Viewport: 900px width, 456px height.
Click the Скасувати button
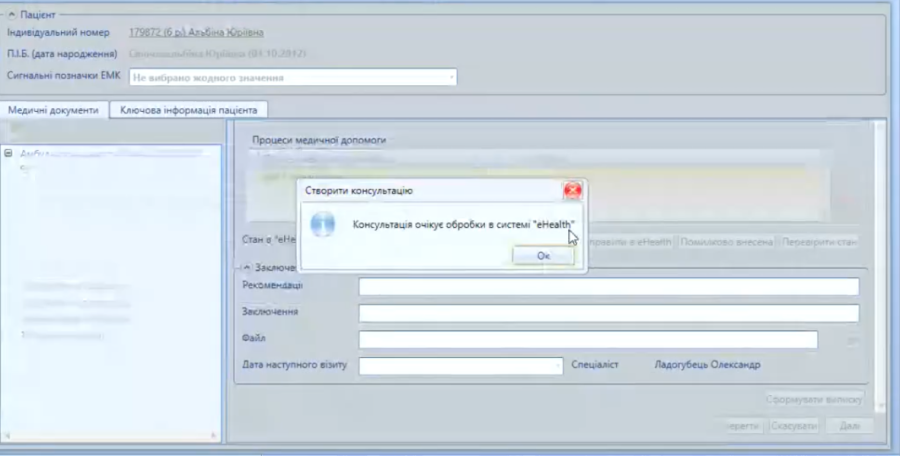794,426
